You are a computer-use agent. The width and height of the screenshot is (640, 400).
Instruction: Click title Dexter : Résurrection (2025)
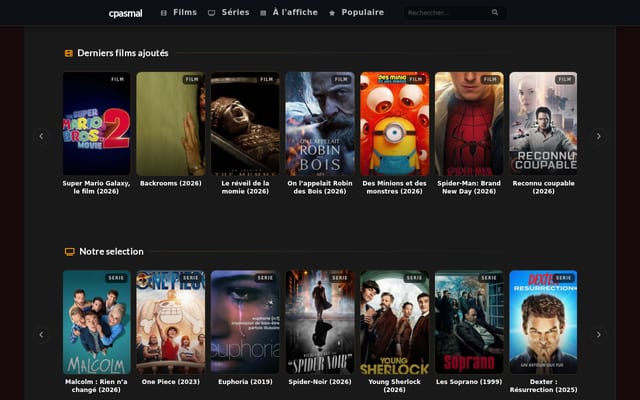pos(543,386)
